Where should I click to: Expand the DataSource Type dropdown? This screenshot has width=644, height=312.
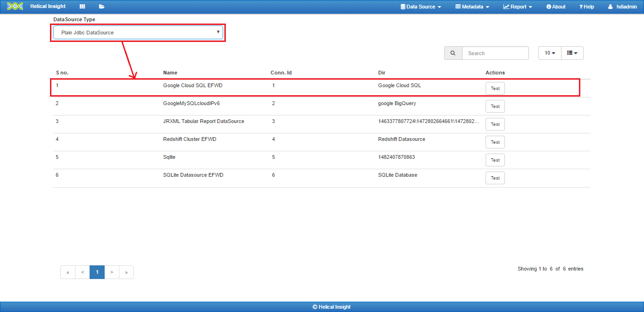tap(138, 33)
